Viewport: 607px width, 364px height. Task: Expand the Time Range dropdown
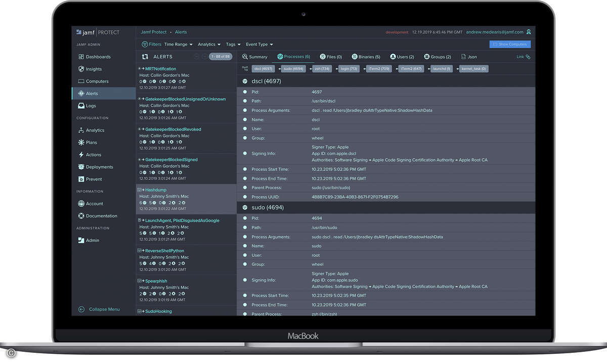[179, 44]
